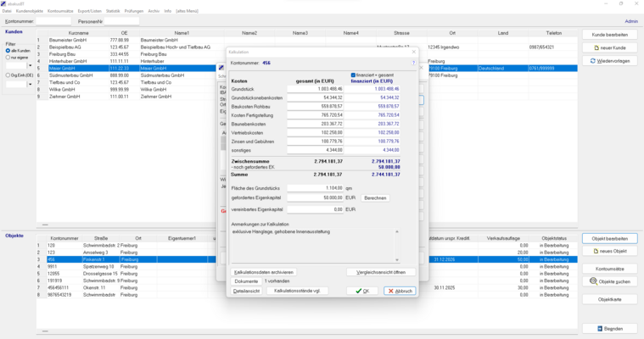Expand the dropdown below 'Org.Einh.(OE)'
644x339 pixels.
(31, 85)
